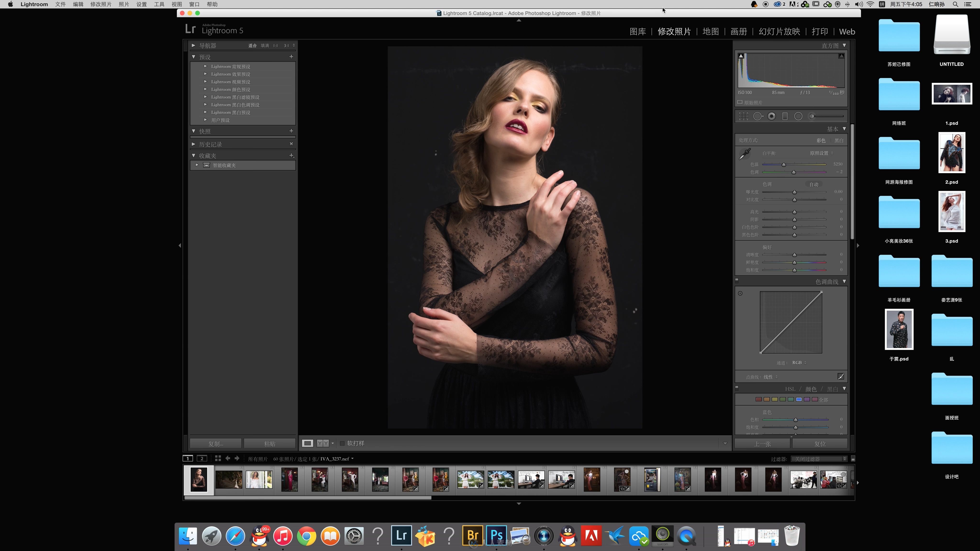The image size is (980, 551).
Task: Toggle the Tone Curve panel switch
Action: click(737, 281)
